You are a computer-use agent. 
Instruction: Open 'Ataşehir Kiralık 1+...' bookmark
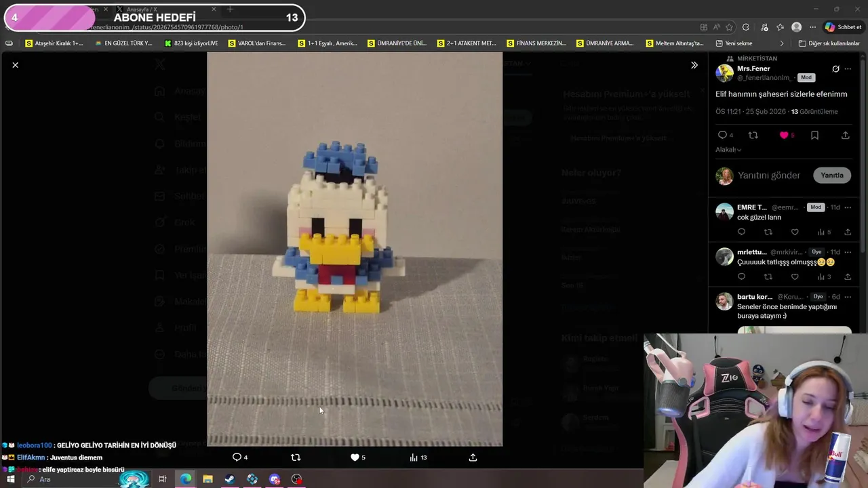(x=54, y=43)
